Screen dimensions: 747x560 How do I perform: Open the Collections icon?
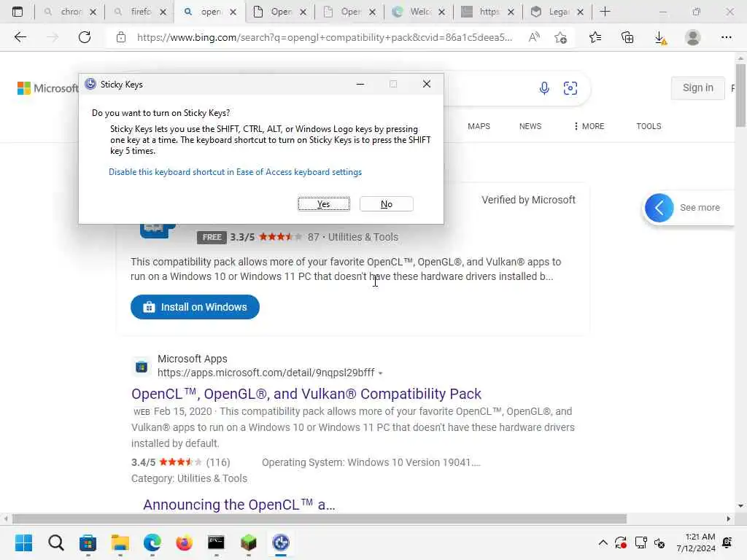point(627,37)
